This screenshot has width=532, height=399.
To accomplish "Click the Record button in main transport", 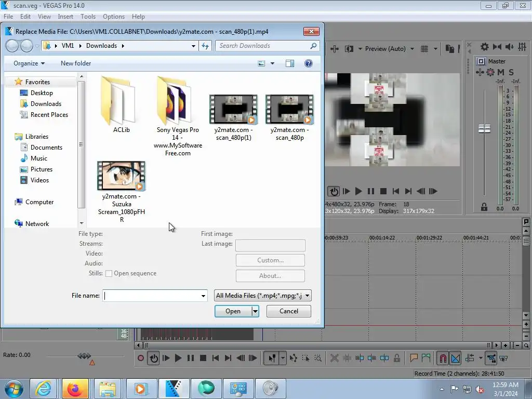I will point(141,358).
